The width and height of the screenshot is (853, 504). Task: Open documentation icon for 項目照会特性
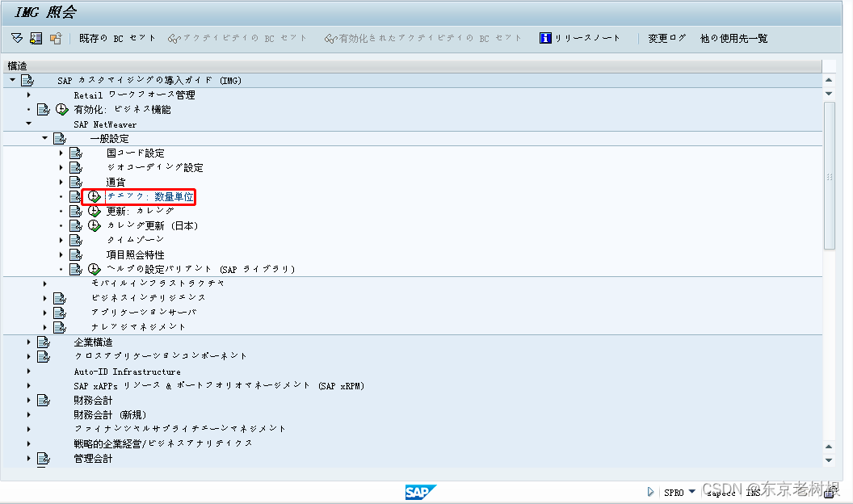click(76, 254)
